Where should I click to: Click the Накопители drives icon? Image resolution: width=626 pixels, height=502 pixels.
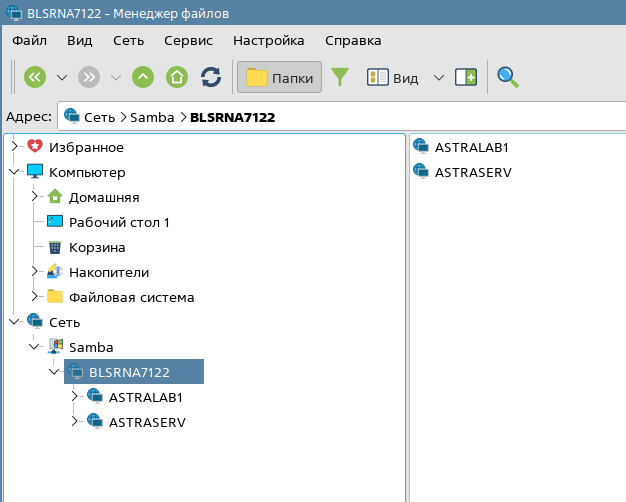point(55,272)
